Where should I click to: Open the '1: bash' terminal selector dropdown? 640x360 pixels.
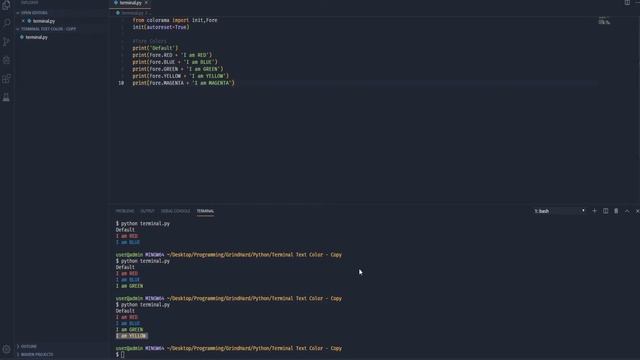[559, 211]
